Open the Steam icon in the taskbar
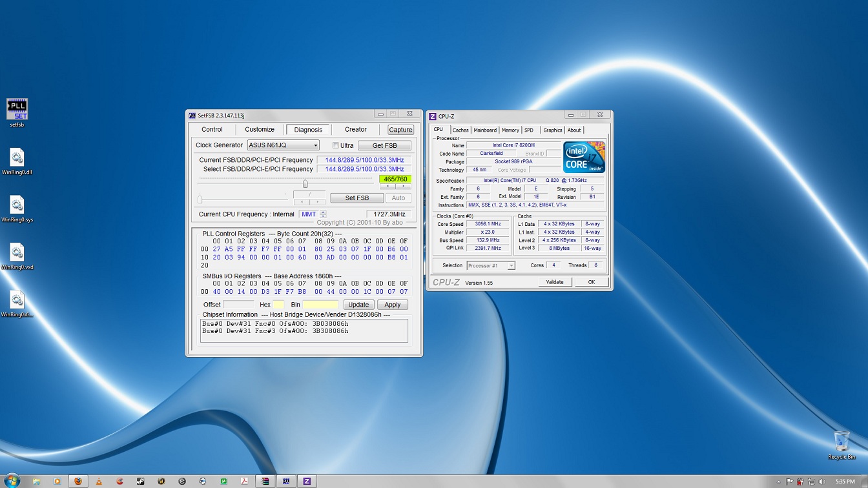Screen dimensions: 868x488 point(140,481)
